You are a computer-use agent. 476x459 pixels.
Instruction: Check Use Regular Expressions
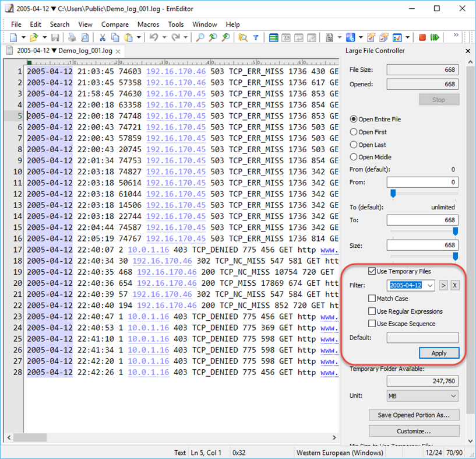tap(371, 311)
